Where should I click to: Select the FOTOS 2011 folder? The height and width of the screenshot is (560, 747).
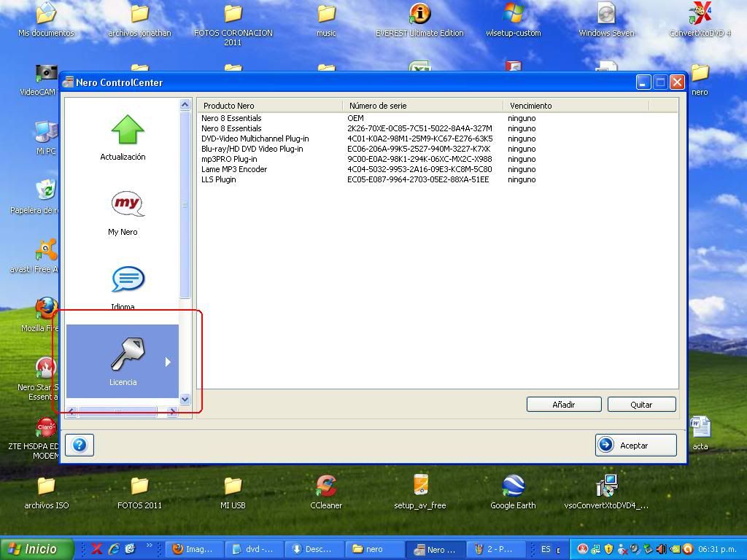[139, 493]
